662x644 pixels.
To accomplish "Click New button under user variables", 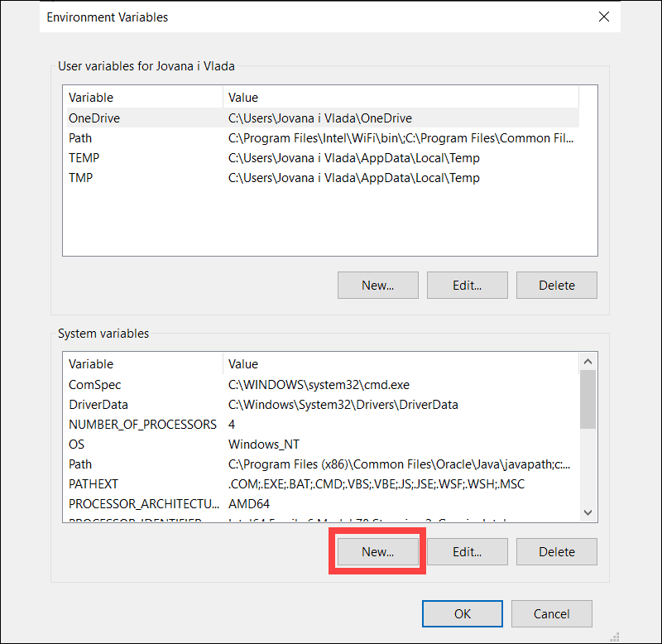I will point(378,286).
